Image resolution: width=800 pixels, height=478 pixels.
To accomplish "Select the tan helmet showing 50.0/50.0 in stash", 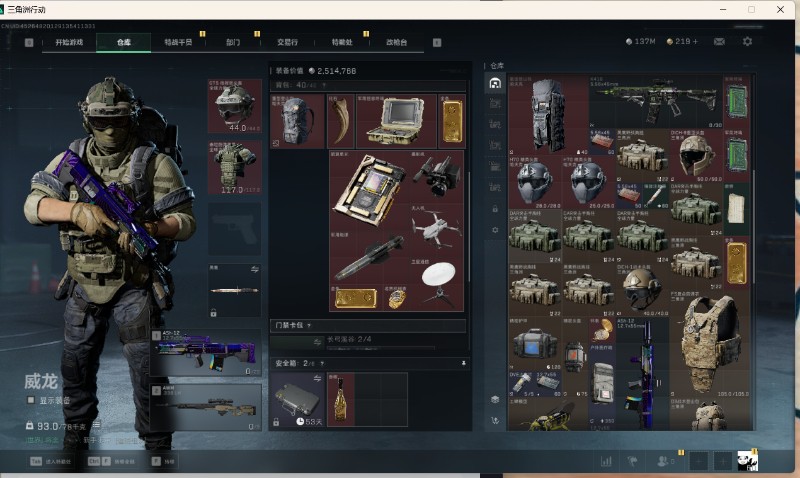I will (x=695, y=155).
